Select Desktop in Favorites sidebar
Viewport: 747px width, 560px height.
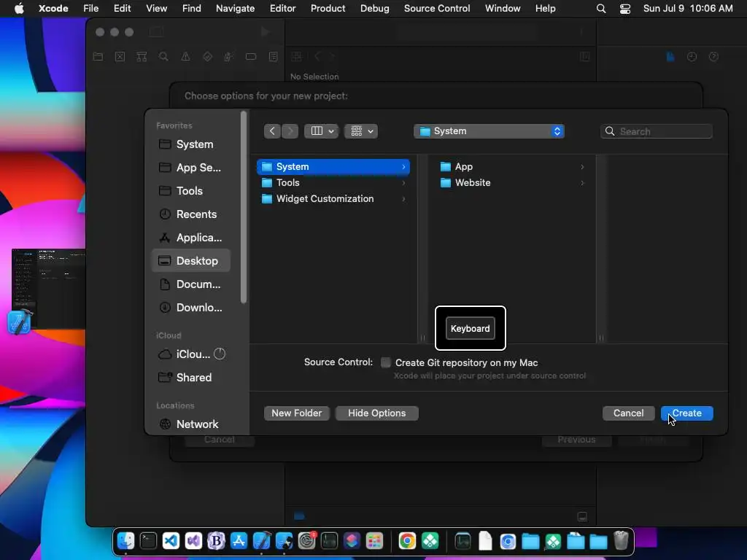(x=190, y=261)
